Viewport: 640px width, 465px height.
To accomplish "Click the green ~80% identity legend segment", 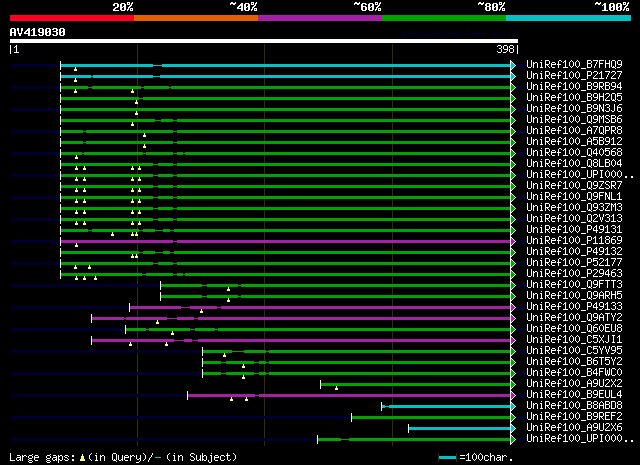I will tap(444, 18).
